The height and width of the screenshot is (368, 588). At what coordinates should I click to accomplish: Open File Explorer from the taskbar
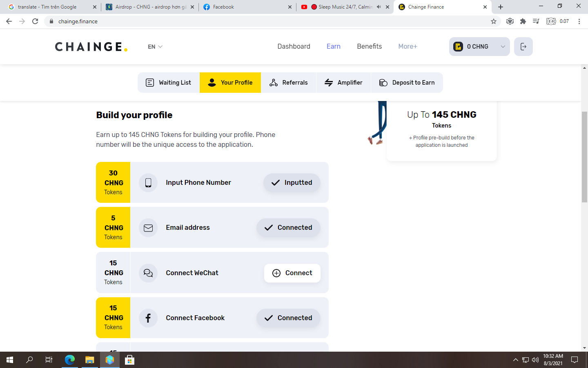click(x=90, y=360)
